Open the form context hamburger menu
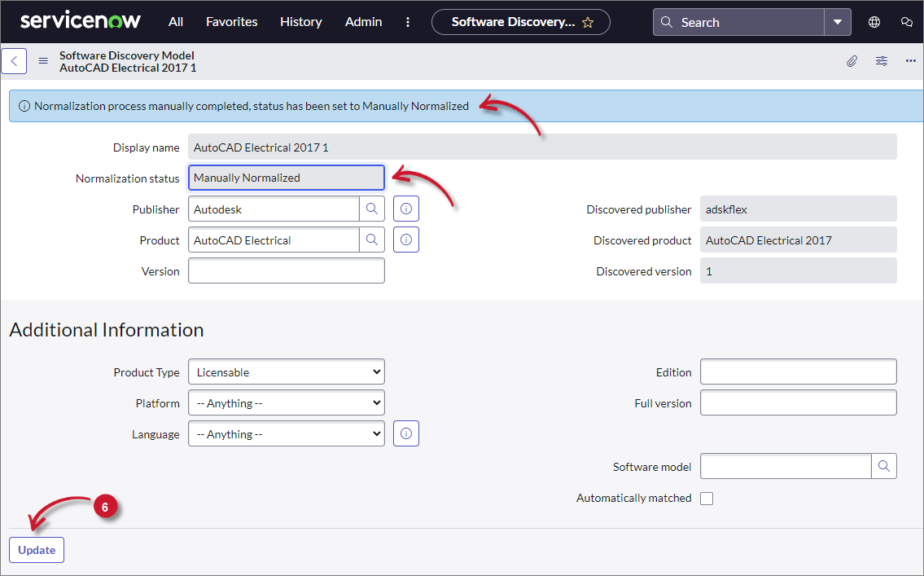Screen dimensions: 924x576 43,61
